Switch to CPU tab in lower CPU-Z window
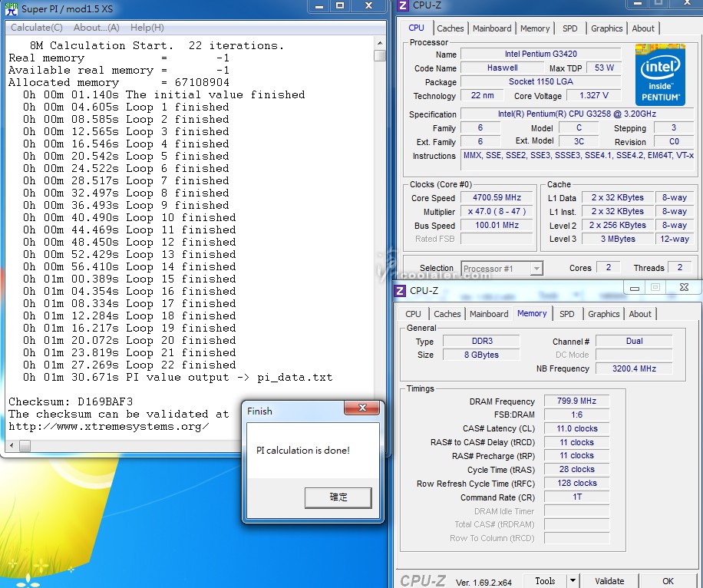Screen dimensions: 703x588 [x=413, y=314]
